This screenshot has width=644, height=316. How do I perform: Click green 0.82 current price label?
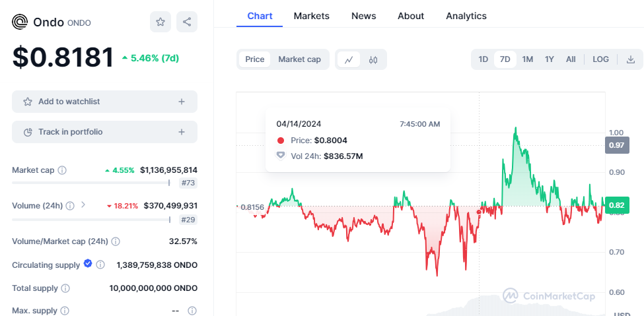pos(617,205)
